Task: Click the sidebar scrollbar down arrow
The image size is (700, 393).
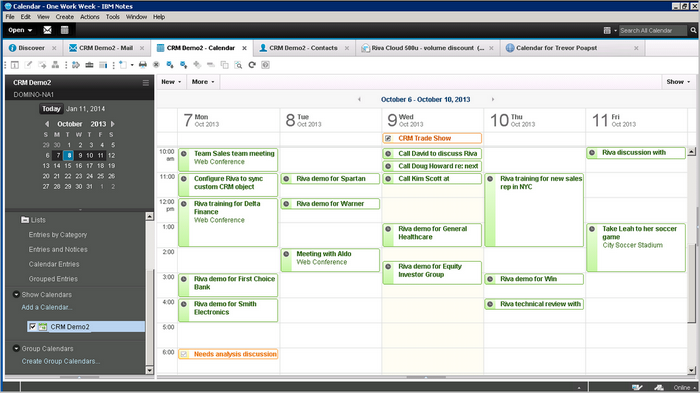Action: pyautogui.click(x=150, y=370)
